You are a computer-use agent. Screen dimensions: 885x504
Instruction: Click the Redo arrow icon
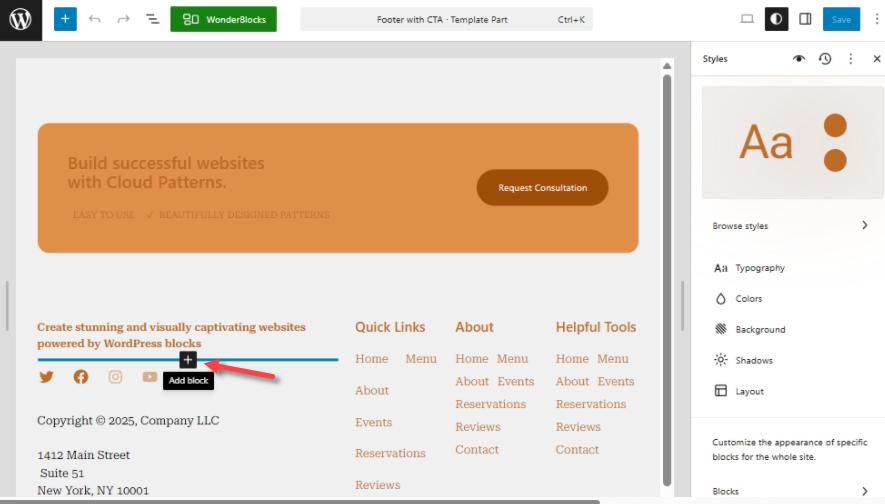click(x=123, y=19)
